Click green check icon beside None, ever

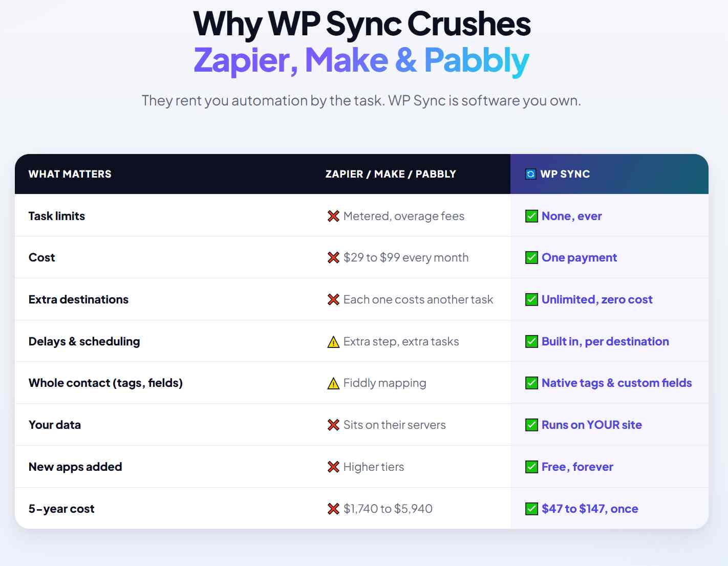(x=531, y=216)
